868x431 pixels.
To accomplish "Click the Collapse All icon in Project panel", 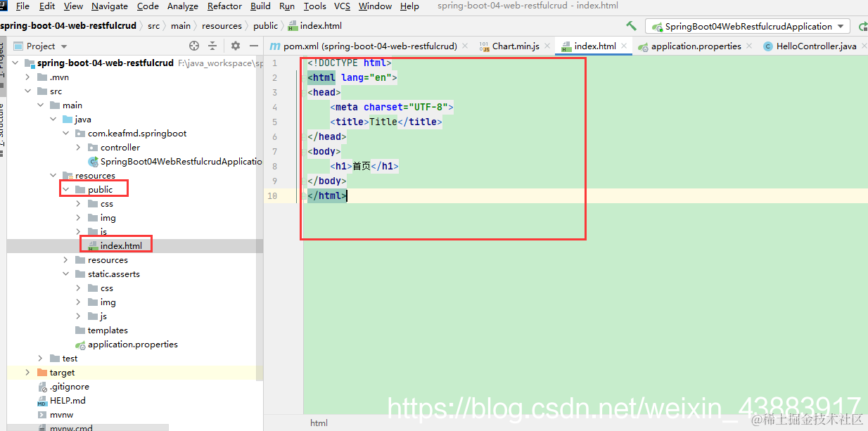I will [x=214, y=46].
